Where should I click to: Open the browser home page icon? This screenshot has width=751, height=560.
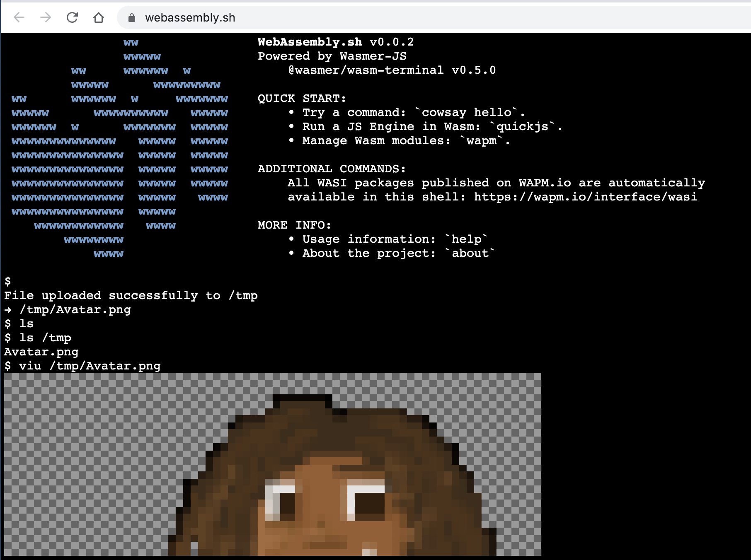tap(98, 18)
